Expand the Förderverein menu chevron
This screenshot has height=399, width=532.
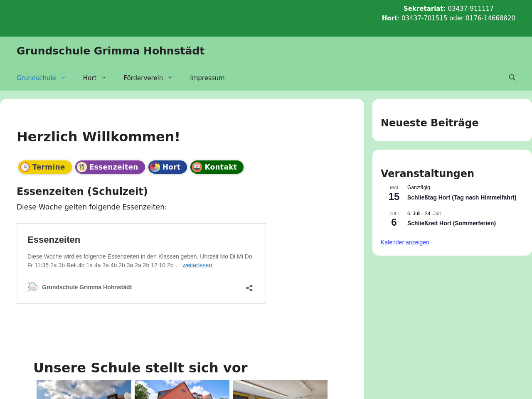coord(170,78)
